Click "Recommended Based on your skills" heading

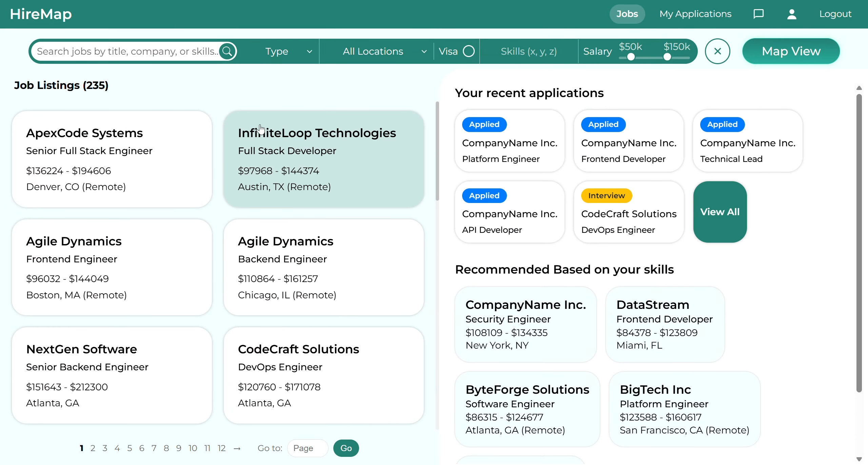coord(564,269)
